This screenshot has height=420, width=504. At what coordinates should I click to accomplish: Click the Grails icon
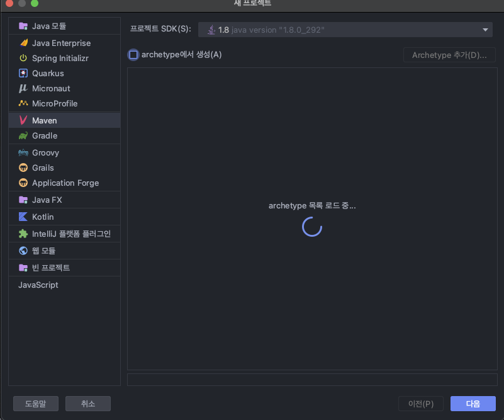23,168
